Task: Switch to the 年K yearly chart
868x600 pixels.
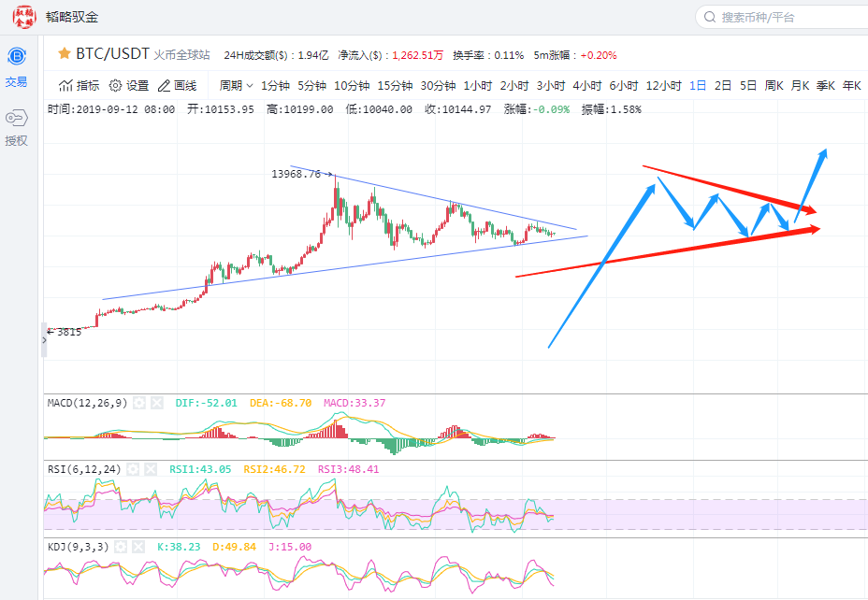Action: pyautogui.click(x=852, y=86)
